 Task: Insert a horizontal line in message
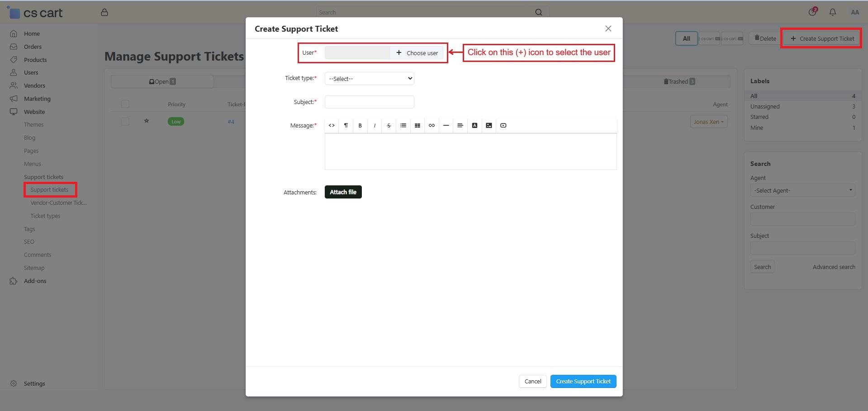[446, 126]
